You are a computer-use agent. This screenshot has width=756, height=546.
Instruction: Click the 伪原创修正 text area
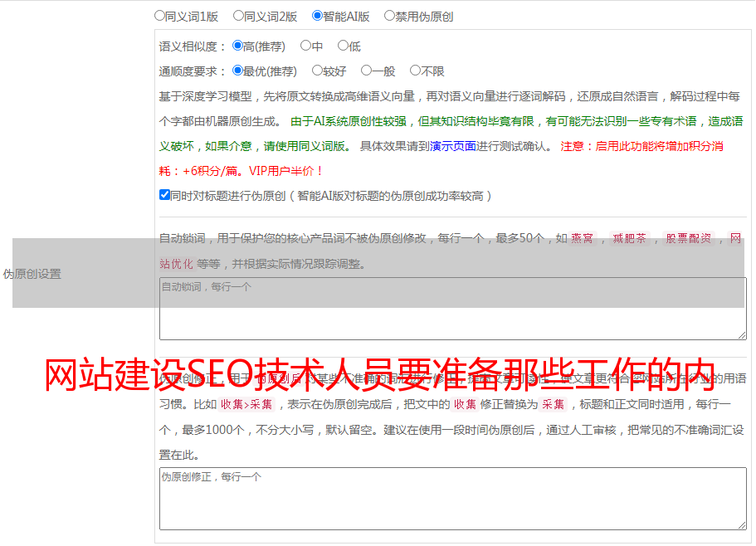click(453, 499)
